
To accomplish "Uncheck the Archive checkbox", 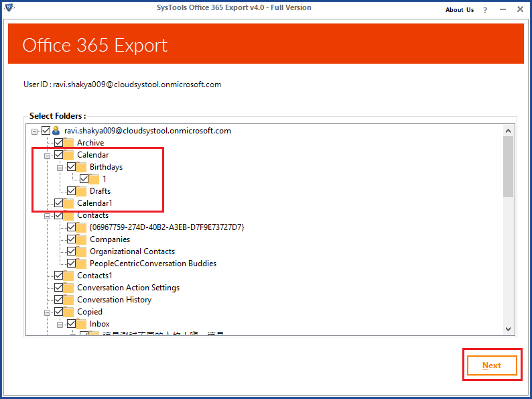I will 58,143.
